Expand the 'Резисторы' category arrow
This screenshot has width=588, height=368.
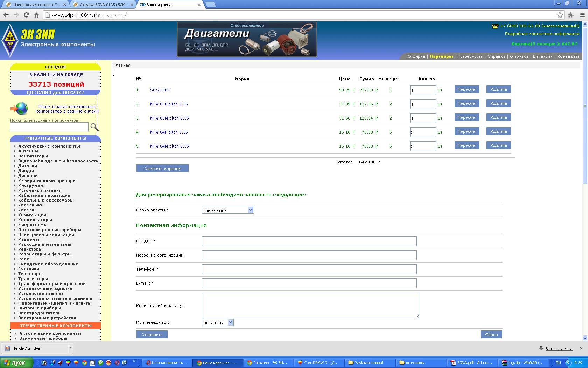click(15, 249)
